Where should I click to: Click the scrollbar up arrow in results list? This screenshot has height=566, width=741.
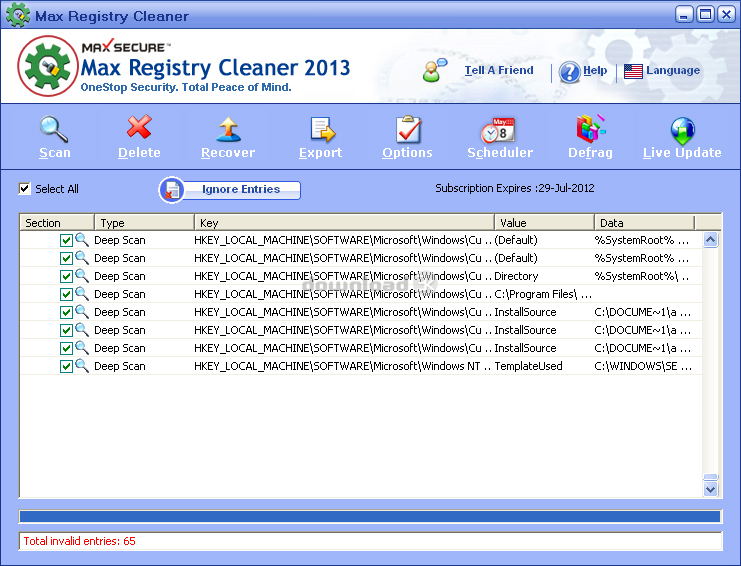(711, 240)
